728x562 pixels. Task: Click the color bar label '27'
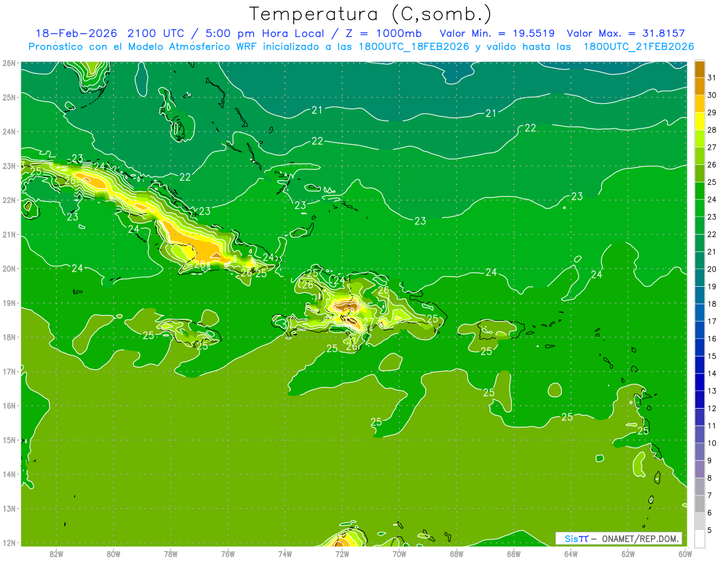tap(712, 146)
